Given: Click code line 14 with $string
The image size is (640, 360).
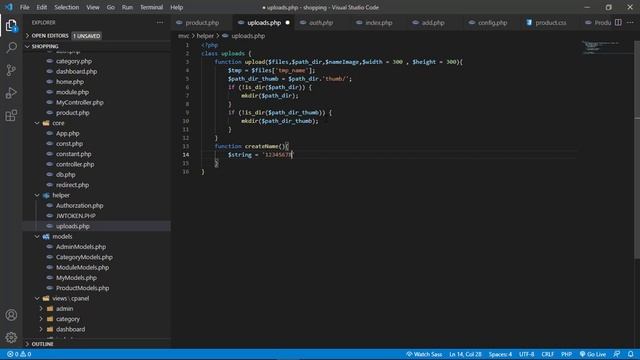Looking at the screenshot, I should pyautogui.click(x=260, y=155).
